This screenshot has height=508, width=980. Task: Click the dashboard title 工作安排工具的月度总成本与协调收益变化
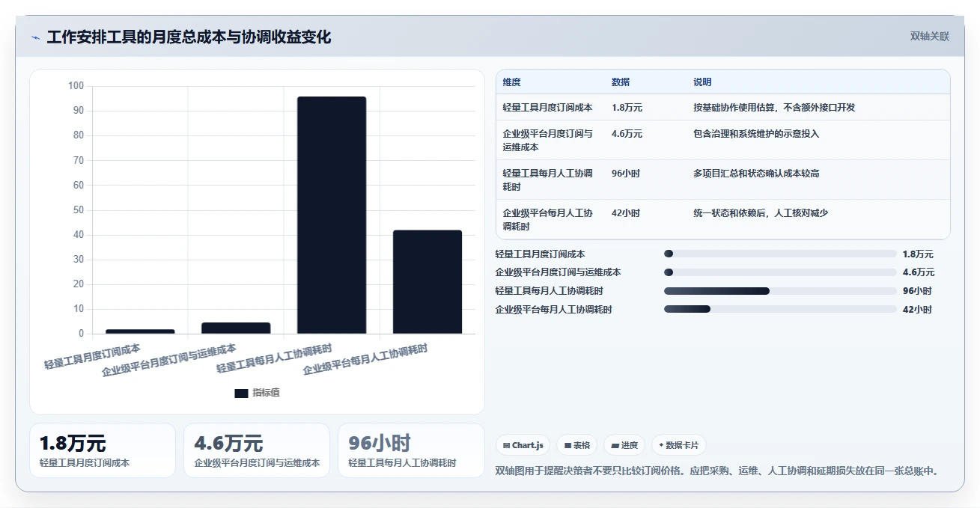coord(189,37)
